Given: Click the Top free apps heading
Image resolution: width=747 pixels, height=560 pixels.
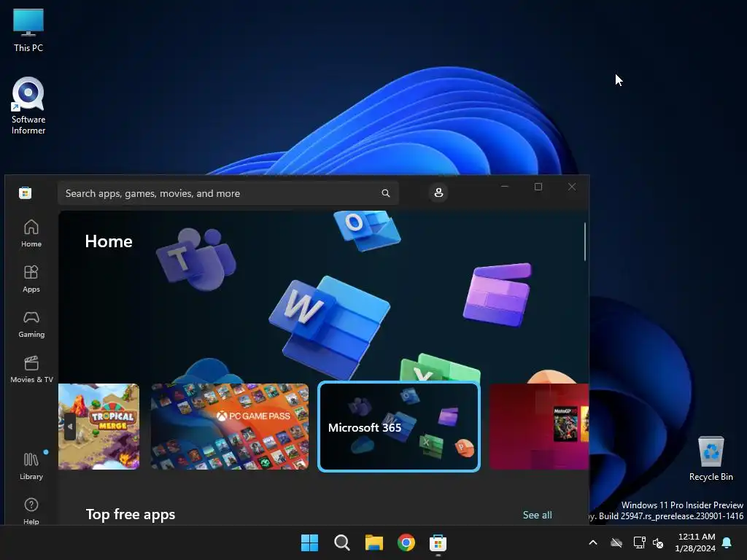Looking at the screenshot, I should point(131,514).
